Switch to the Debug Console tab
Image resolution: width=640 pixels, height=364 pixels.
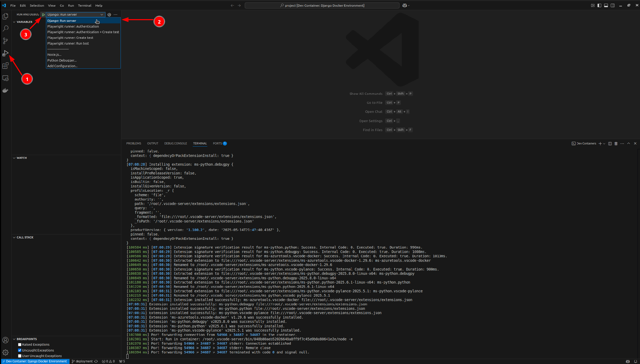click(x=175, y=144)
